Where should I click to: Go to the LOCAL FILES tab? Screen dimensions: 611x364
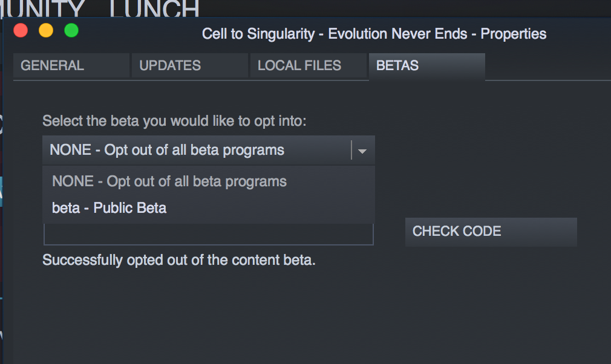click(309, 65)
